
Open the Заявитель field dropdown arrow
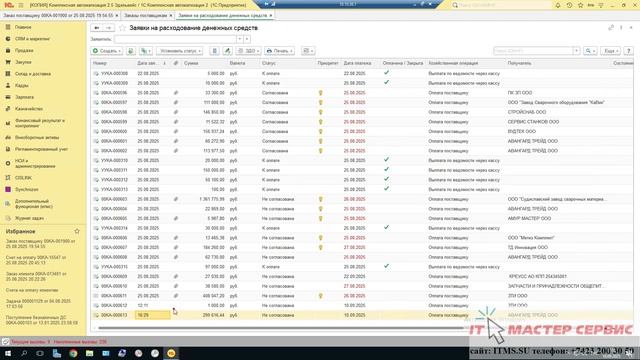coord(240,39)
